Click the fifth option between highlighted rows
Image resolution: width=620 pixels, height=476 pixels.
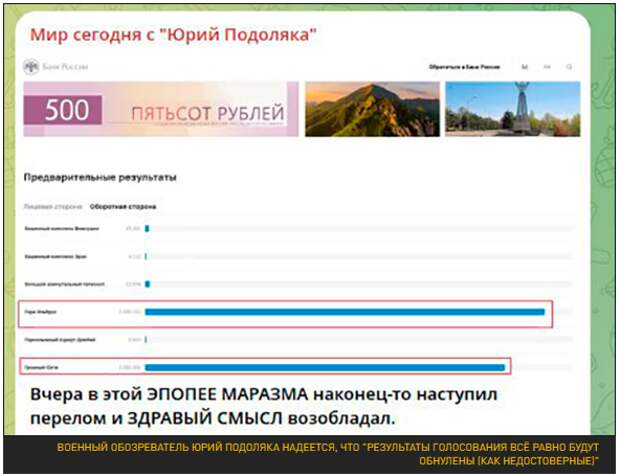pyautogui.click(x=58, y=340)
